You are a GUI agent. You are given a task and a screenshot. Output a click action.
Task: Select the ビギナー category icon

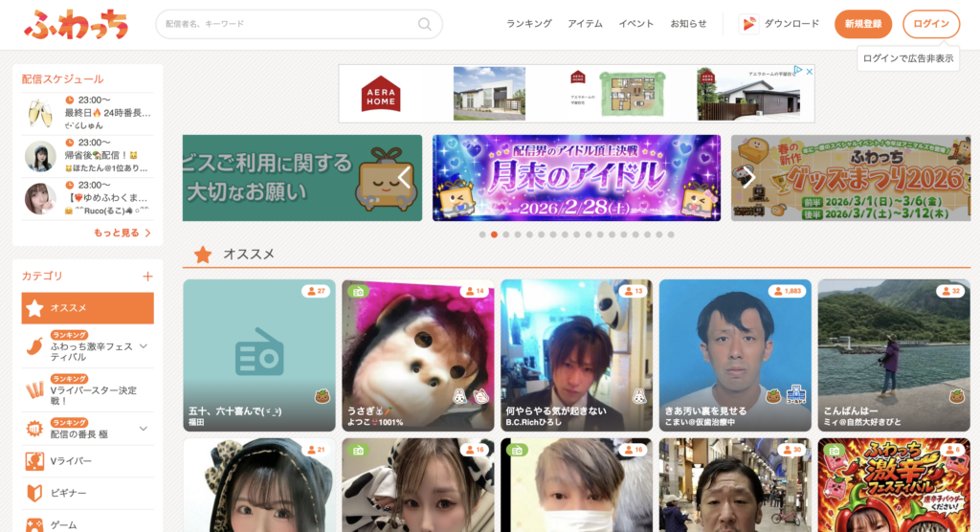(x=34, y=493)
